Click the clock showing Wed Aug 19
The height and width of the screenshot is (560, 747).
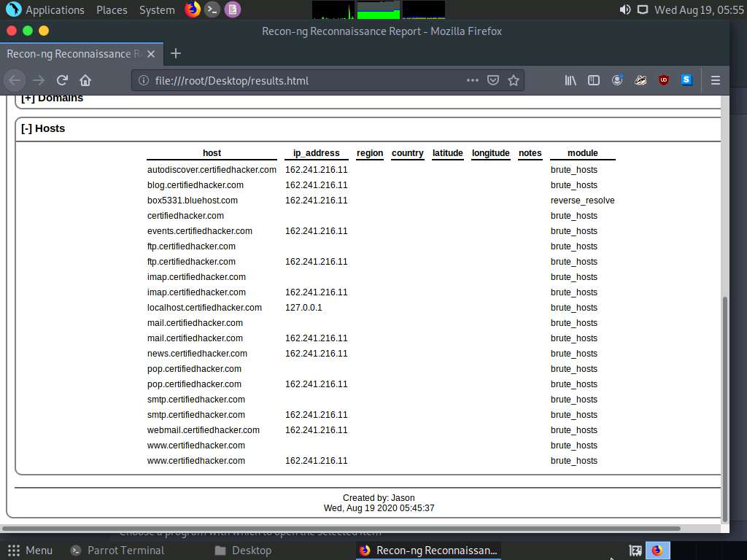tap(698, 10)
